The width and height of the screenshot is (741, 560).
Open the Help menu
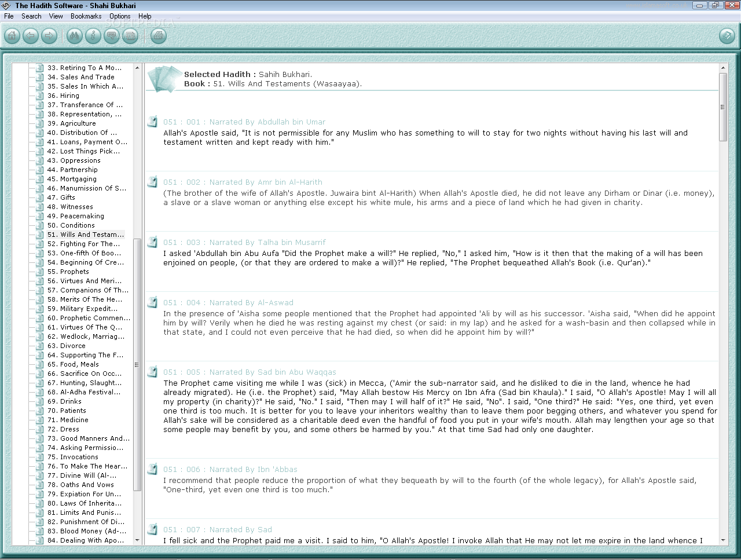tap(145, 16)
